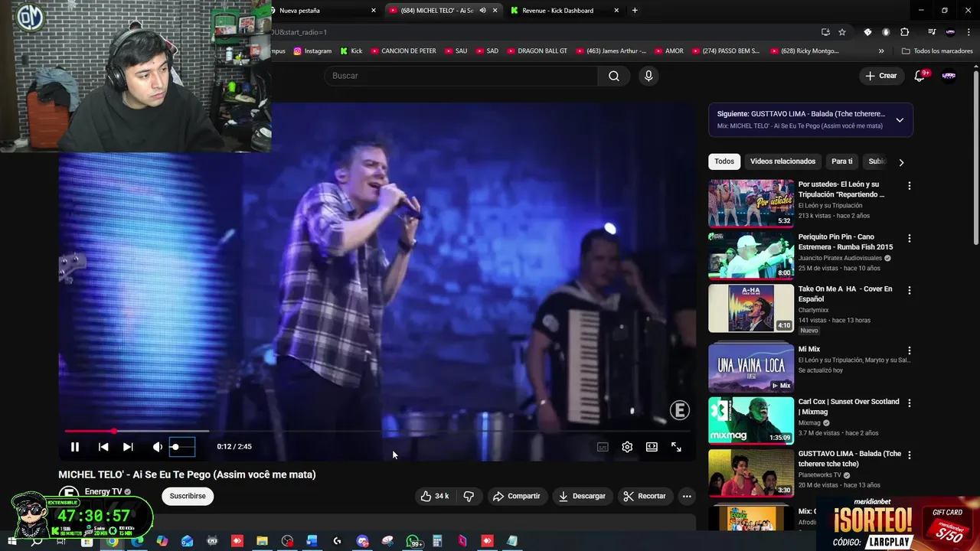Skip to the next video
The width and height of the screenshot is (980, 551).
pyautogui.click(x=128, y=447)
